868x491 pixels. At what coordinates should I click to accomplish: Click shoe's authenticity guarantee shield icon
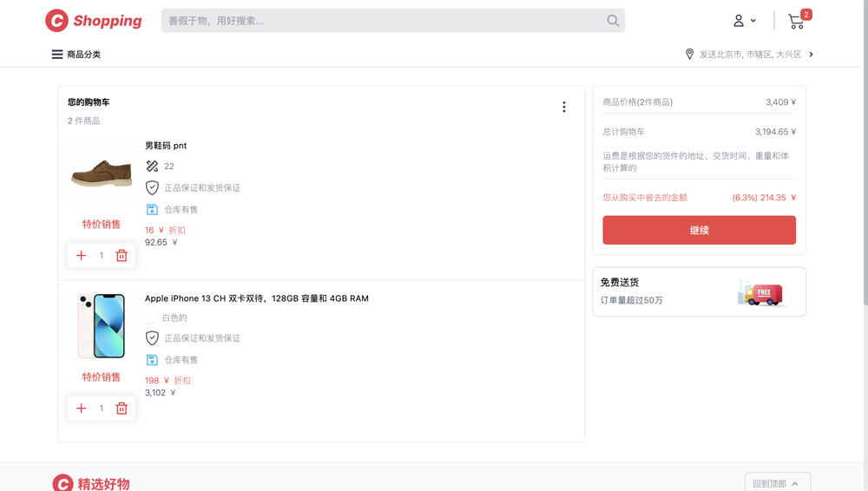[x=152, y=187]
